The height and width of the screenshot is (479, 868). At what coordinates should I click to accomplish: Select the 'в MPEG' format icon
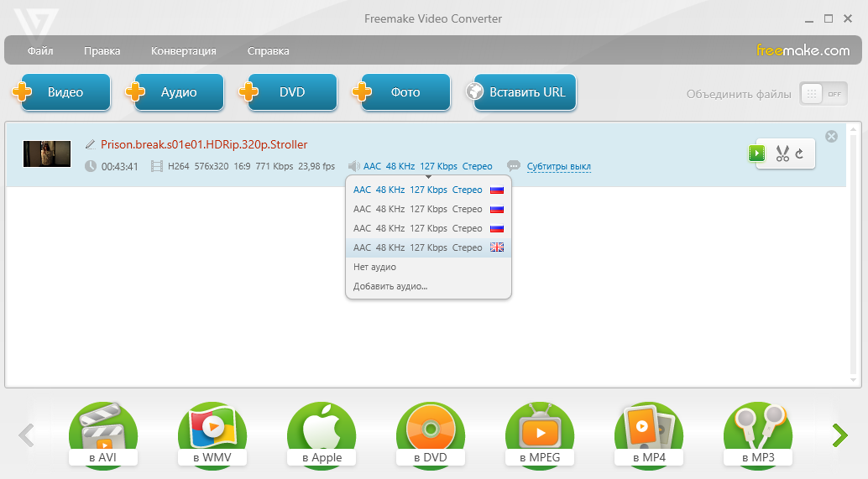coord(539,434)
